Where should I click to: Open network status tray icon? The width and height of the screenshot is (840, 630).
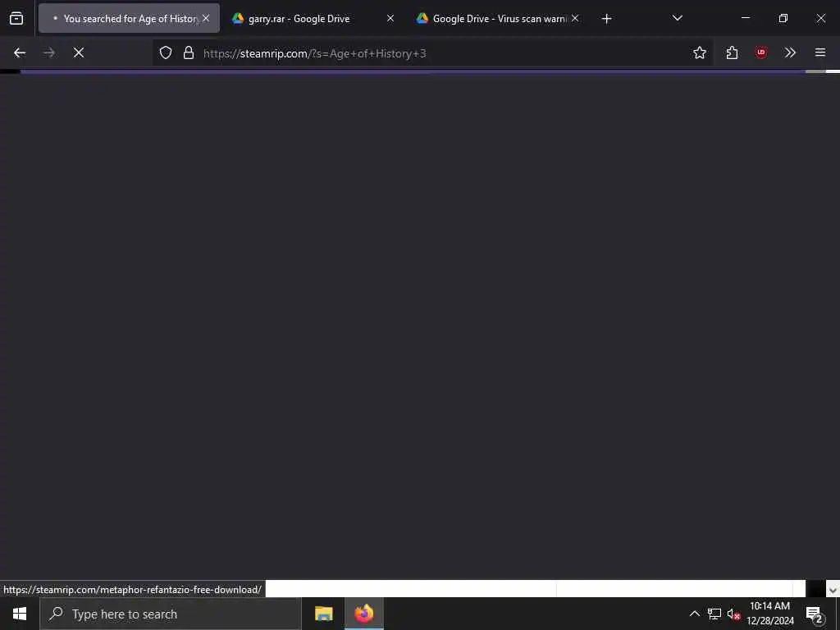click(714, 614)
